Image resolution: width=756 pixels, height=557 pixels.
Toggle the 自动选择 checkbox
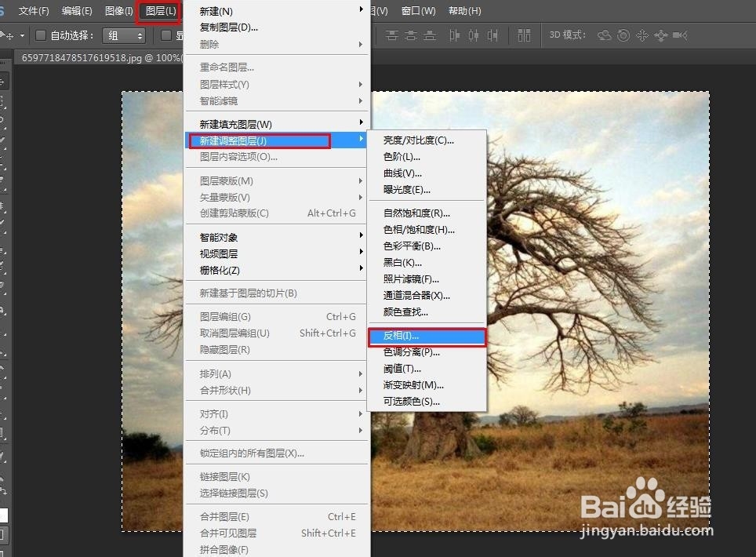tap(41, 35)
